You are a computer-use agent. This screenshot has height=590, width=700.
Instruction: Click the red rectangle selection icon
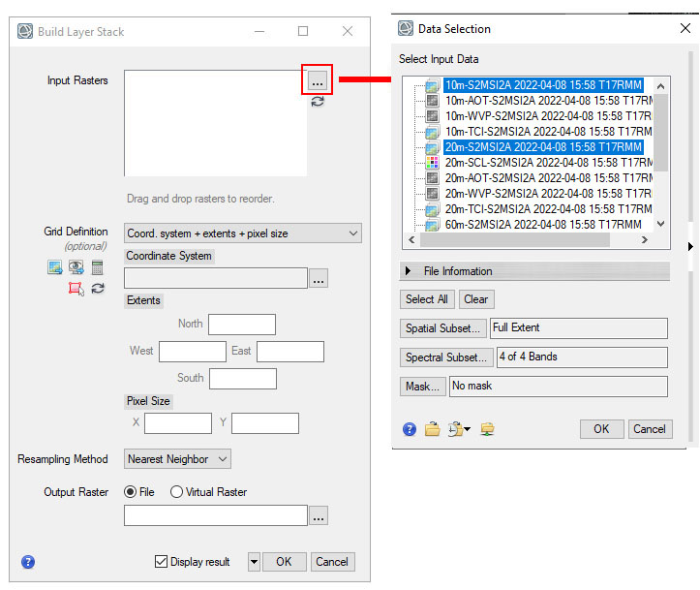click(x=76, y=289)
